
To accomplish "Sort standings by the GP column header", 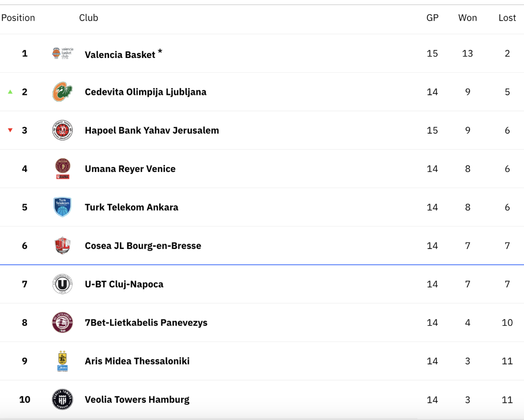I will 433,18.
